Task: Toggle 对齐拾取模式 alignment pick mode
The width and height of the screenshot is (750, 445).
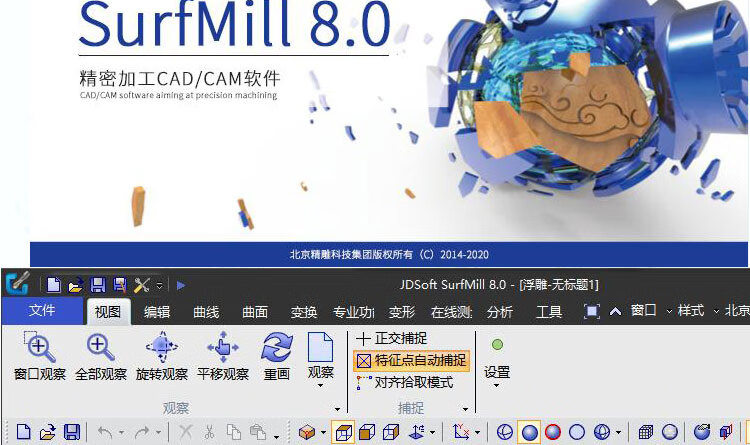Action: click(405, 382)
